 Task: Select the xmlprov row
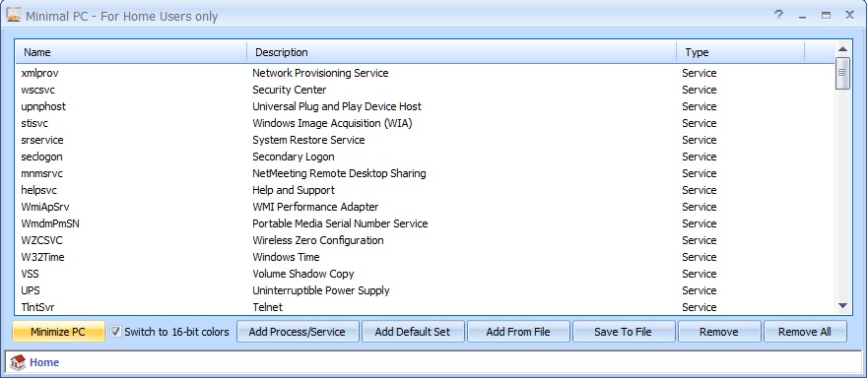click(x=426, y=73)
